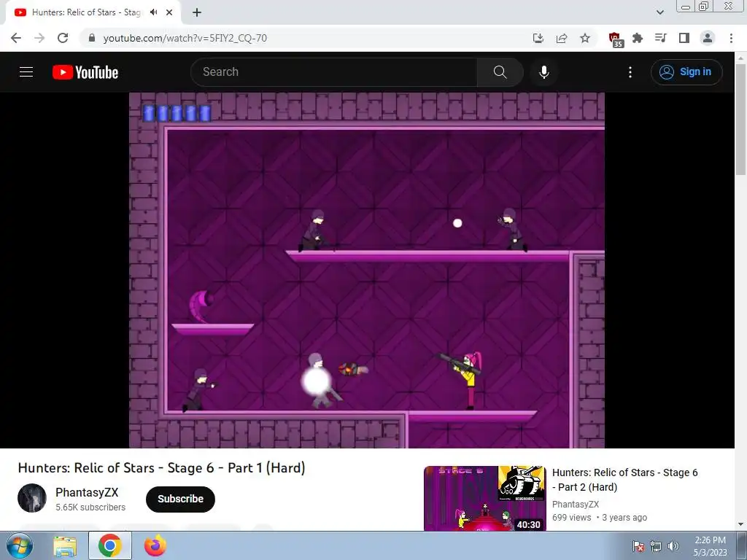The width and height of the screenshot is (747, 560).
Task: View site info via padlock icon
Action: [x=92, y=38]
